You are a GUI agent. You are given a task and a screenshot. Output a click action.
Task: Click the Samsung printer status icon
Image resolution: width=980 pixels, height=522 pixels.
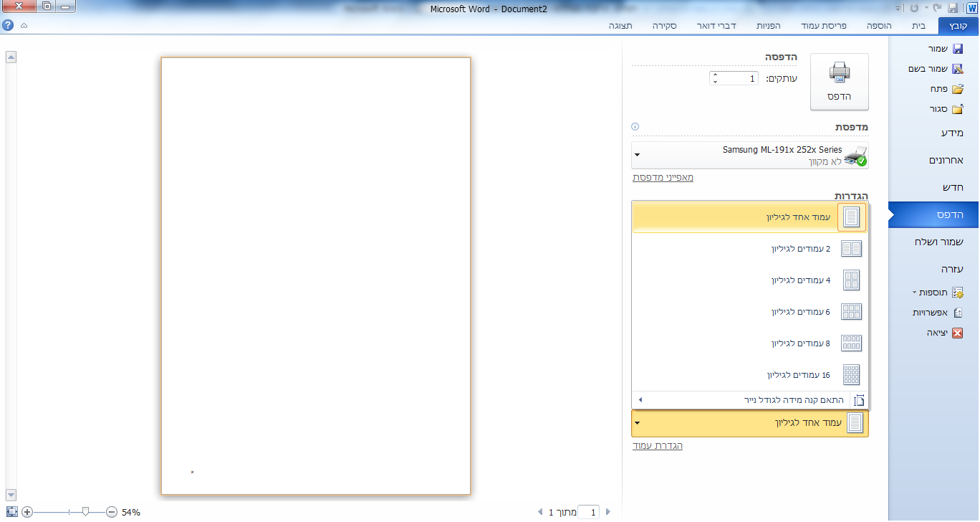click(x=855, y=156)
